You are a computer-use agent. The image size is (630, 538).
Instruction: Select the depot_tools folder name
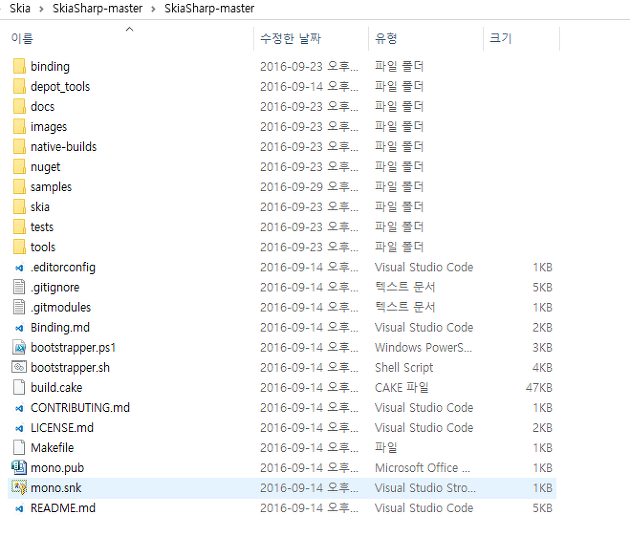click(x=60, y=87)
